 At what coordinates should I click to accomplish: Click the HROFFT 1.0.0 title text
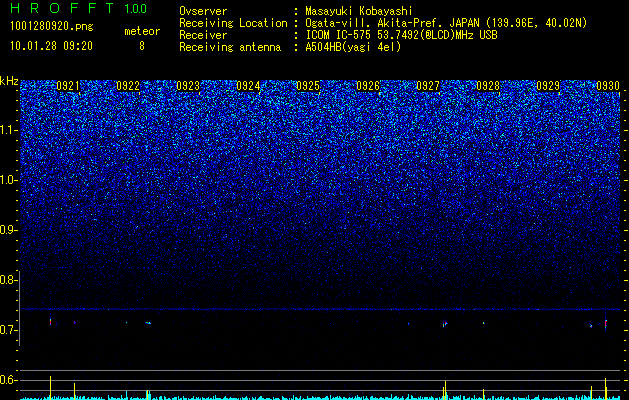[79, 8]
